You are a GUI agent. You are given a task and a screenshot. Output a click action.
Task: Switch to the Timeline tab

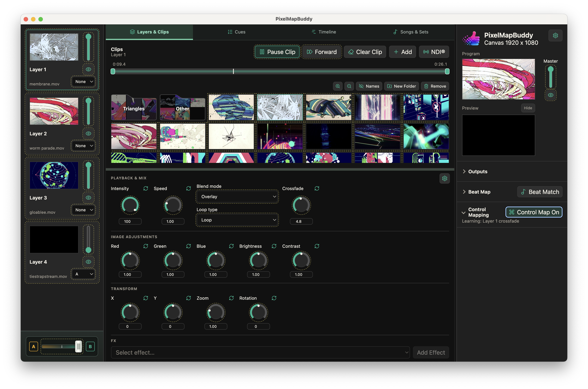324,32
